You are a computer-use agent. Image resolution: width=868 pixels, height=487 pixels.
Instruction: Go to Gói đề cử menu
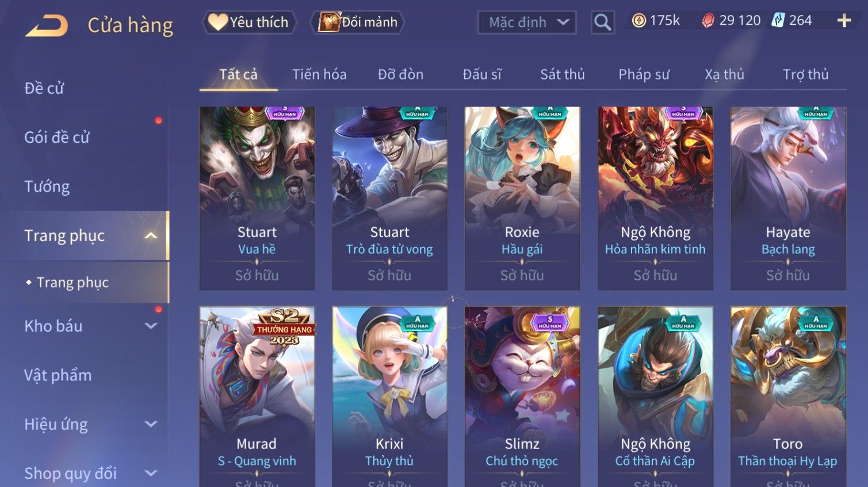[57, 137]
